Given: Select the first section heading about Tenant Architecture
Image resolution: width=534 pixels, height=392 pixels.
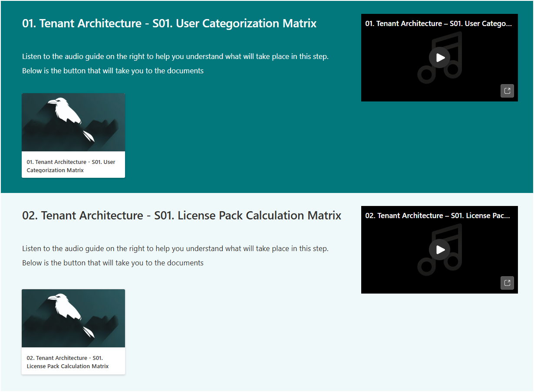Looking at the screenshot, I should point(169,23).
